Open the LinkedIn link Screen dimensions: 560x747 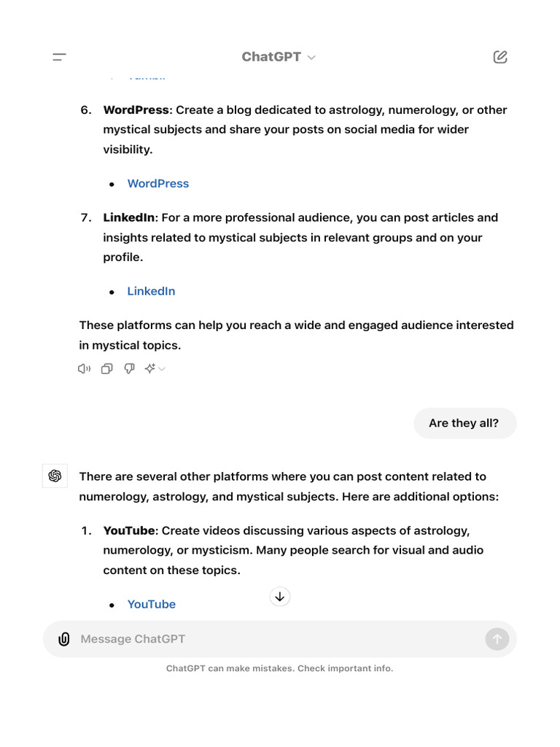(151, 291)
